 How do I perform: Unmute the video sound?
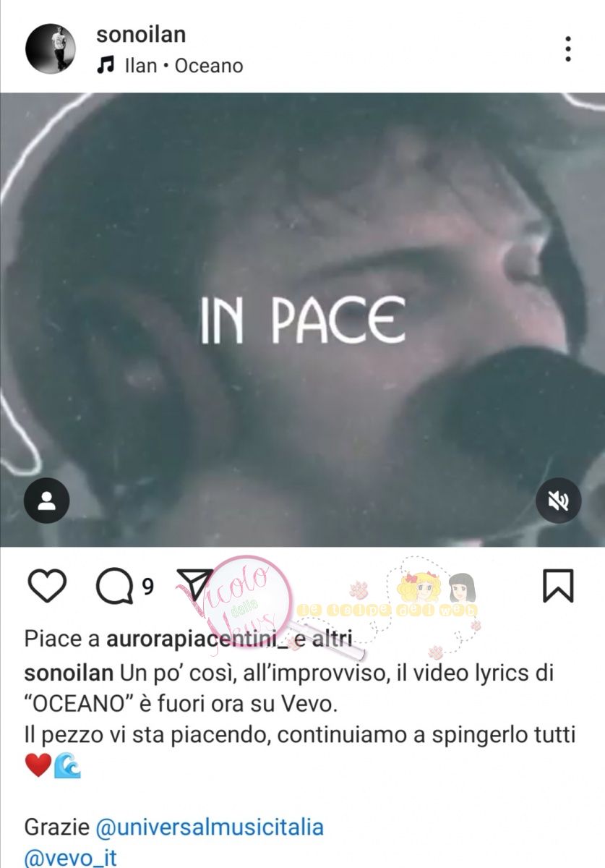tap(558, 500)
